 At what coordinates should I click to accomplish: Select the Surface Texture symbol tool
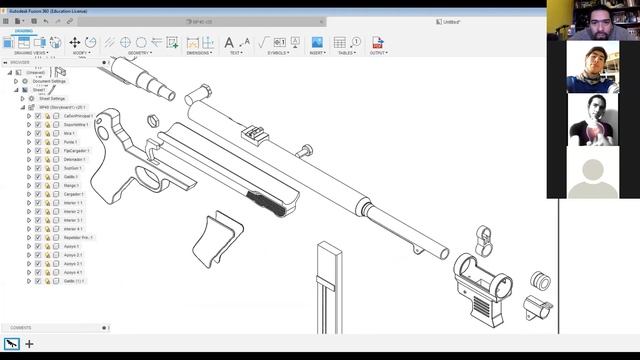[x=264, y=42]
